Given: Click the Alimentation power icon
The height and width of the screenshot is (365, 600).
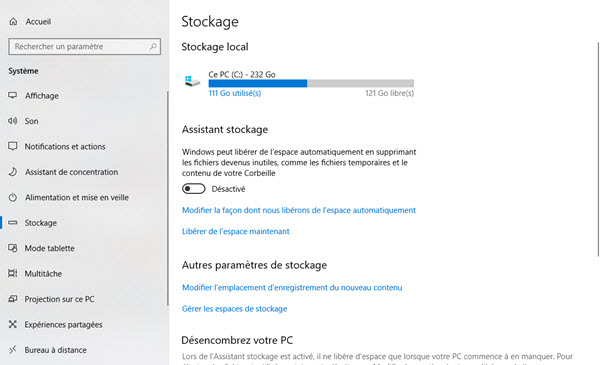Looking at the screenshot, I should [x=13, y=197].
